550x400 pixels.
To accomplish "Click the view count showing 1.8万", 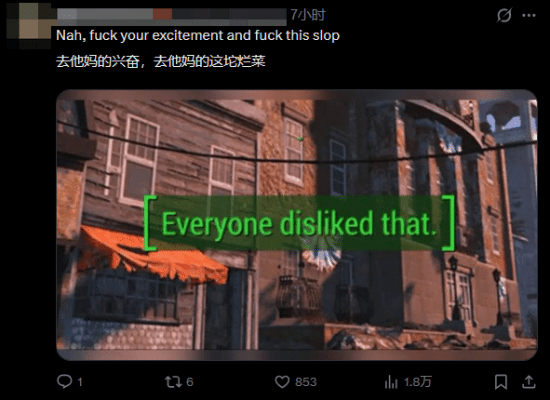I will click(x=417, y=382).
